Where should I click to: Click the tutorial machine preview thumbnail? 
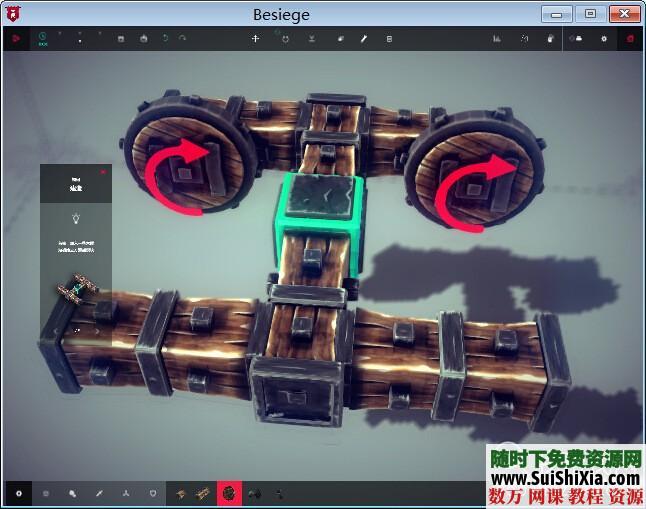tap(77, 288)
